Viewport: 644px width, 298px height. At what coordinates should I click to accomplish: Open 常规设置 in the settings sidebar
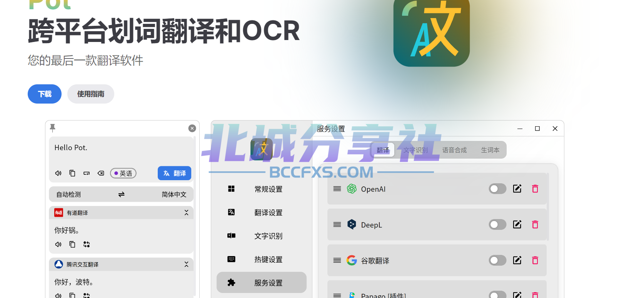pyautogui.click(x=262, y=189)
